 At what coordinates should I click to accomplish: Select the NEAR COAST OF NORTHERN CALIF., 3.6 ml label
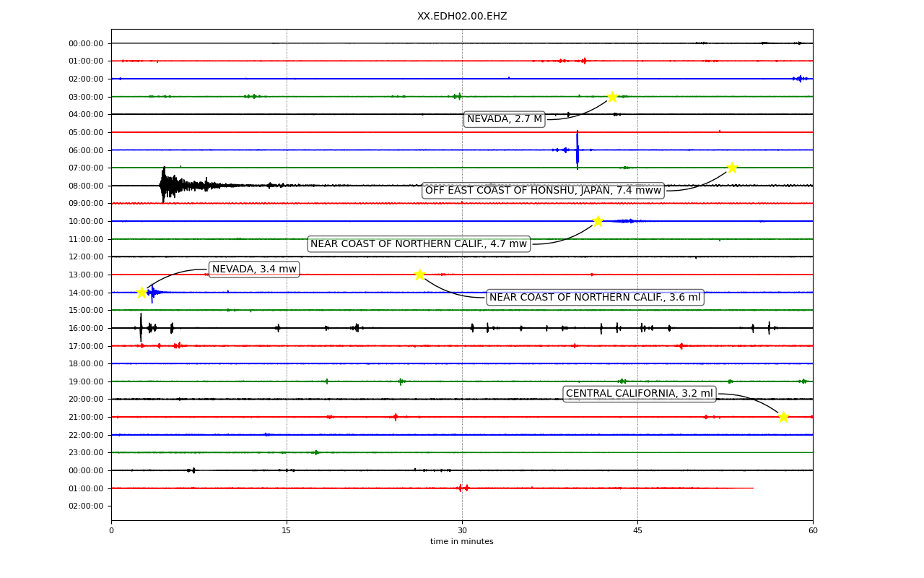(x=595, y=298)
